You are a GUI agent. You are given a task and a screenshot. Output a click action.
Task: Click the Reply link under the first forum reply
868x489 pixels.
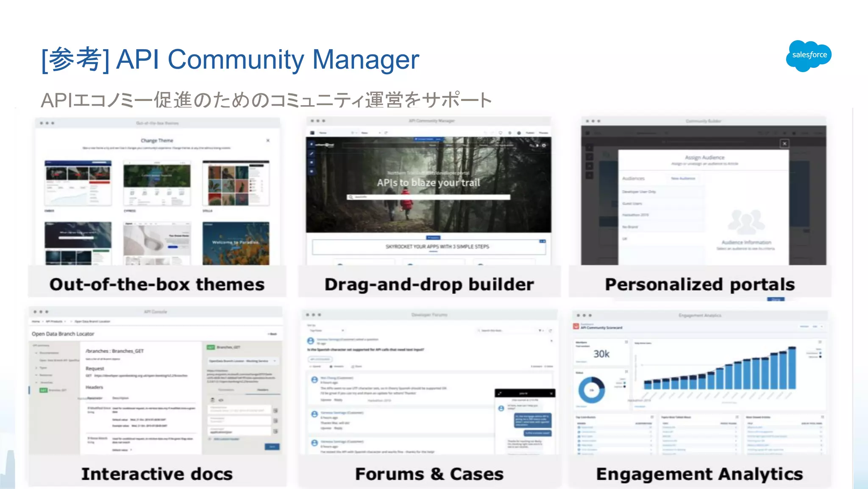click(338, 400)
